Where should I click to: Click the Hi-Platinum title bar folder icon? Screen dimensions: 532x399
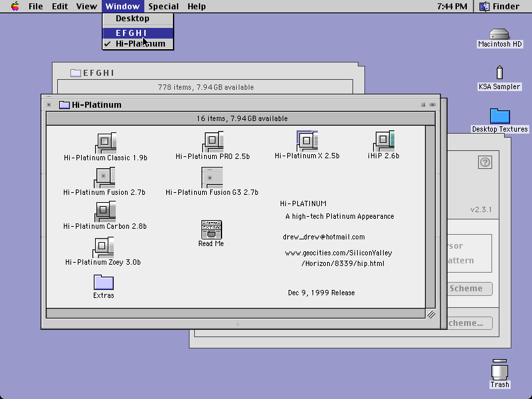(64, 105)
